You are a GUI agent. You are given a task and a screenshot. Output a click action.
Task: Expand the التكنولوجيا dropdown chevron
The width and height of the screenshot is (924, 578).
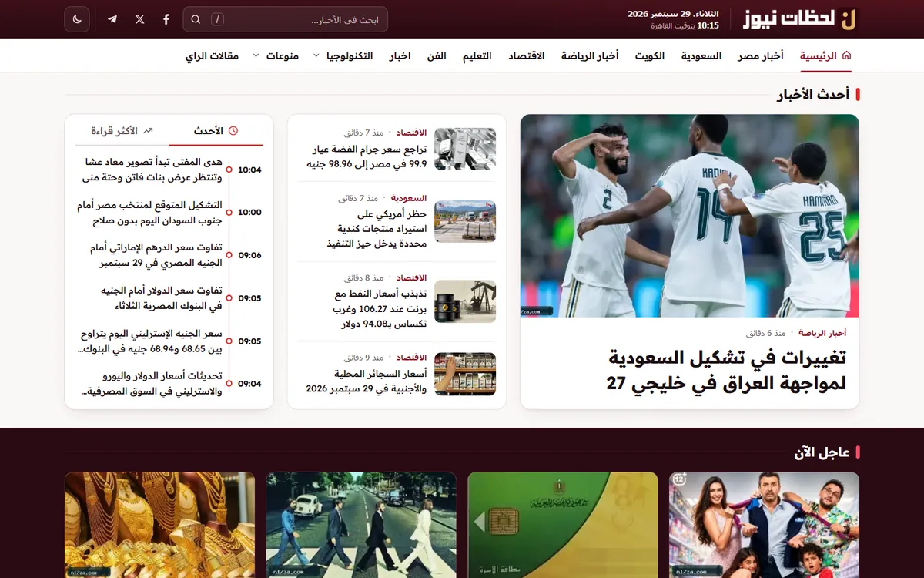click(316, 55)
